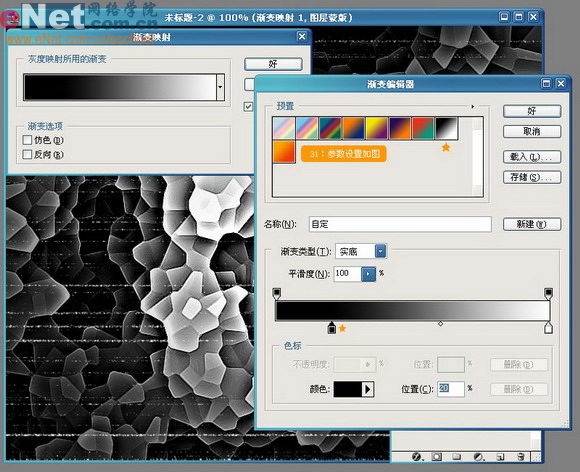
Task: Open the black 颜色 color swatch
Action: tap(354, 389)
